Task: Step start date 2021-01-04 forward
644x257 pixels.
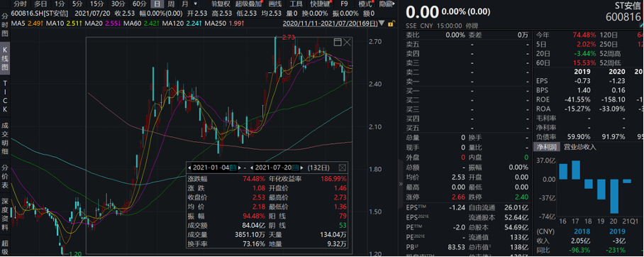Action: point(240,168)
